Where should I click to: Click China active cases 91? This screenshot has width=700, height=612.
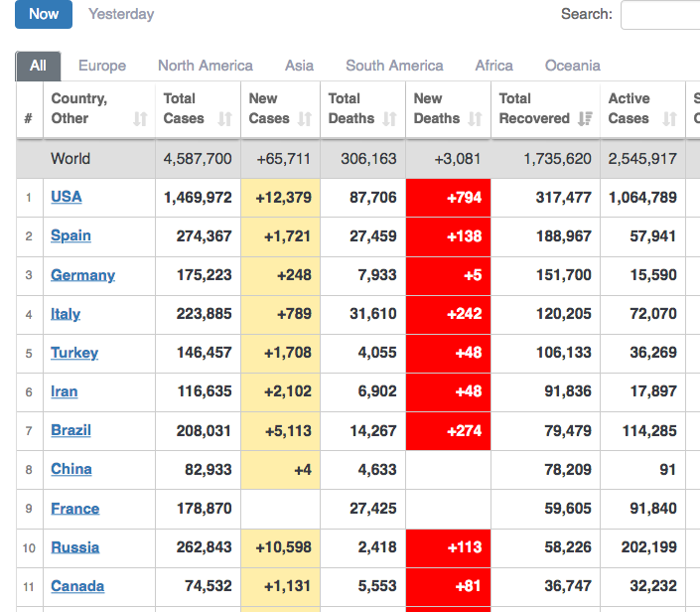[667, 470]
